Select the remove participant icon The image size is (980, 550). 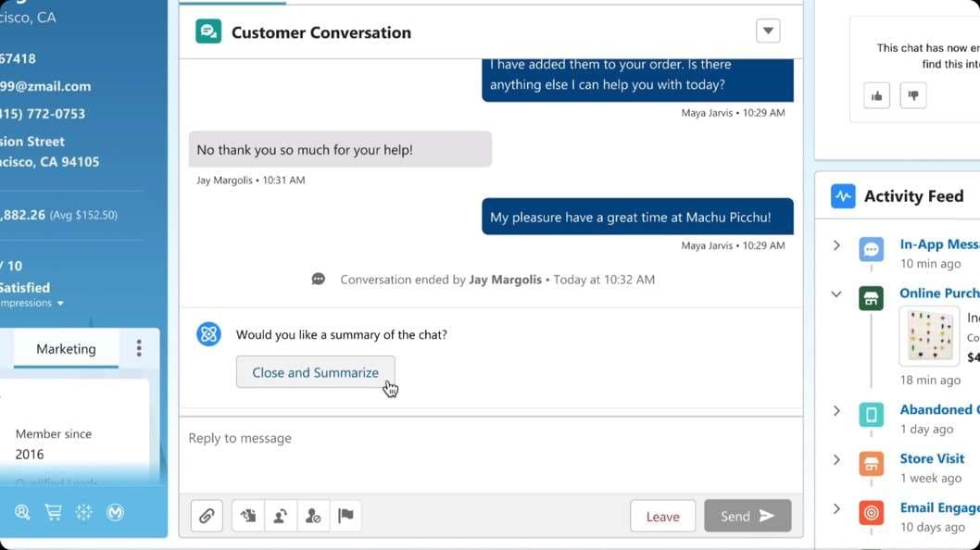pyautogui.click(x=314, y=515)
